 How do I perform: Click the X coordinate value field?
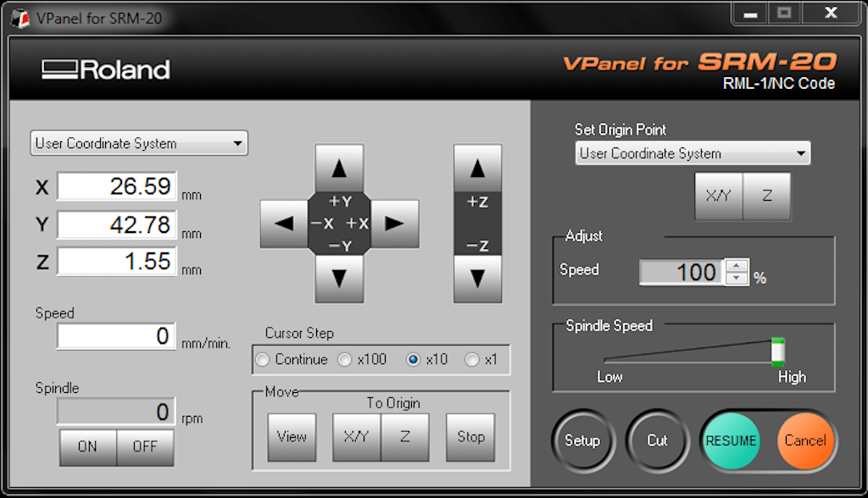click(x=117, y=186)
